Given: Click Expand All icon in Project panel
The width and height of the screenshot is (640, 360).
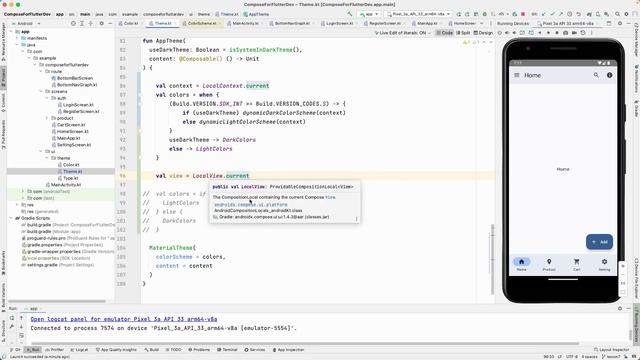Looking at the screenshot, I should coord(82,24).
